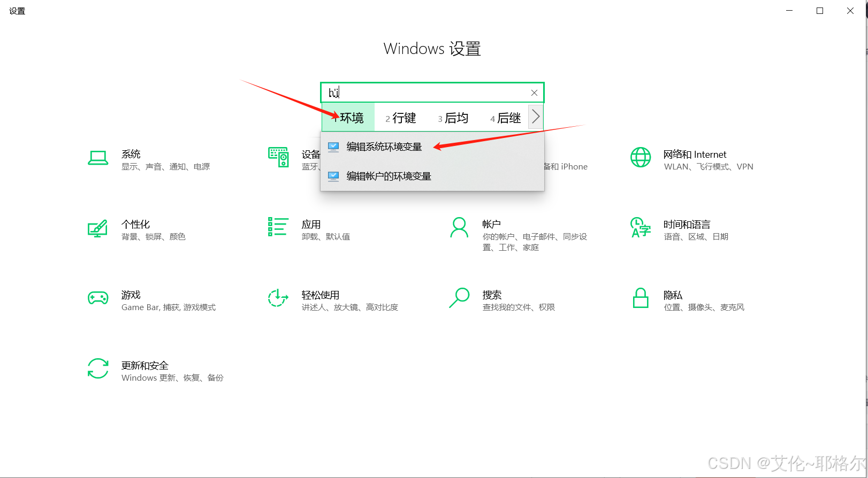The width and height of the screenshot is (868, 478).
Task: Click the 时间和语言 icon
Action: 641,227
